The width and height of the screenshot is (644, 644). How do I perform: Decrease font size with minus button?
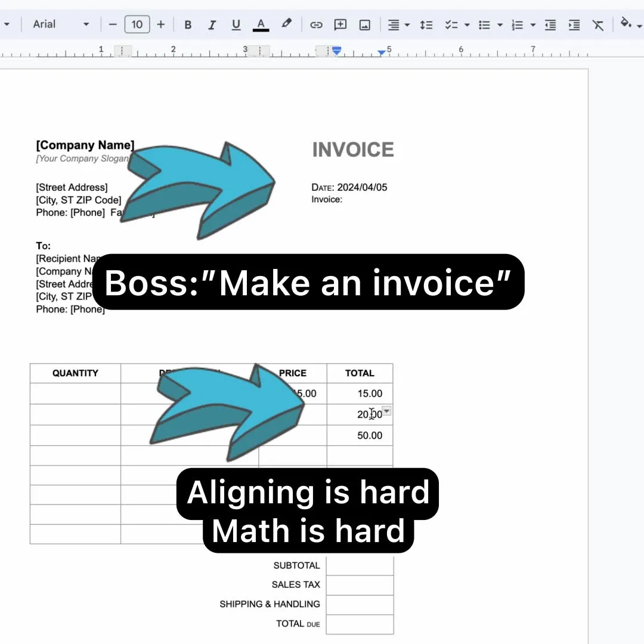click(x=113, y=24)
